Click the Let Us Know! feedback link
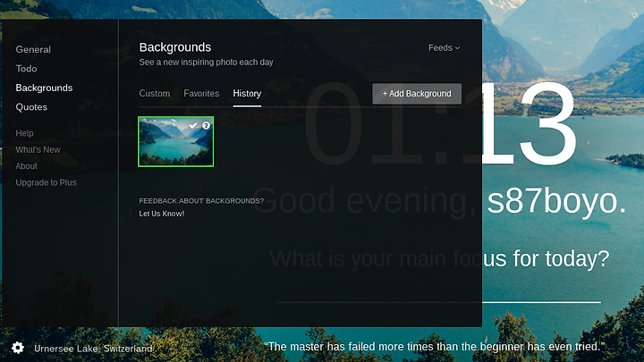Screen dimensions: 644x362 tap(161, 214)
